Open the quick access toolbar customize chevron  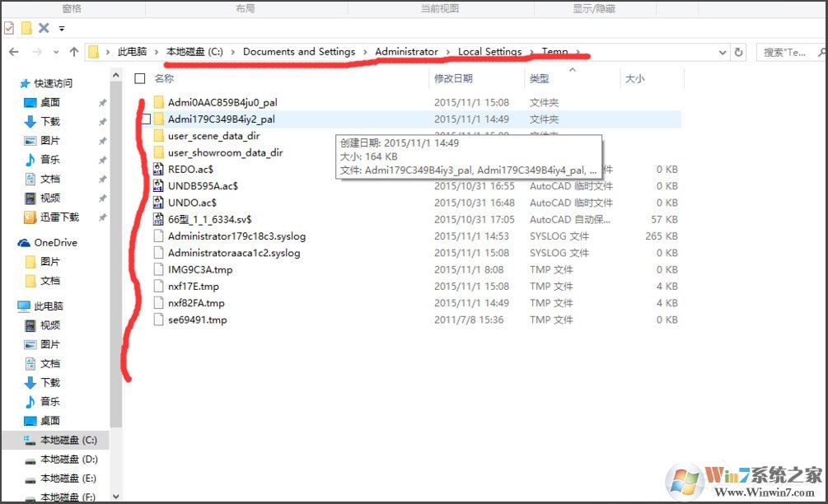pyautogui.click(x=61, y=27)
